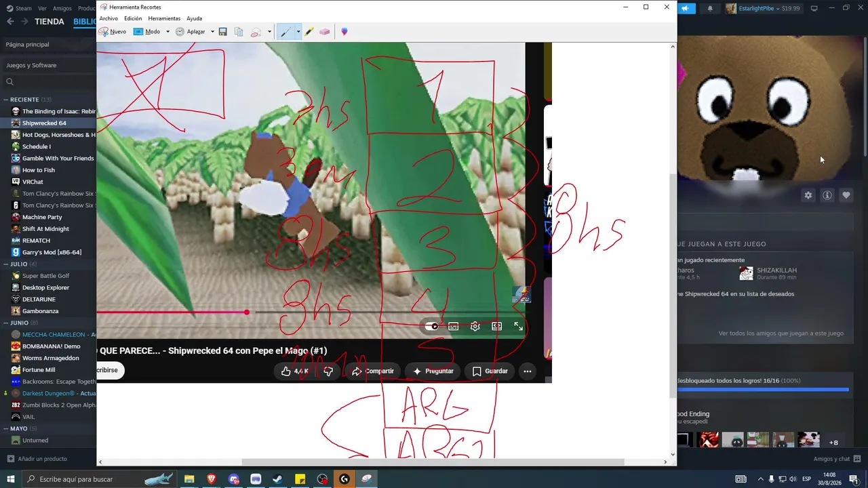Select the pen tool in Snipping Tool
Screen dimensions: 868x488
pos(285,32)
